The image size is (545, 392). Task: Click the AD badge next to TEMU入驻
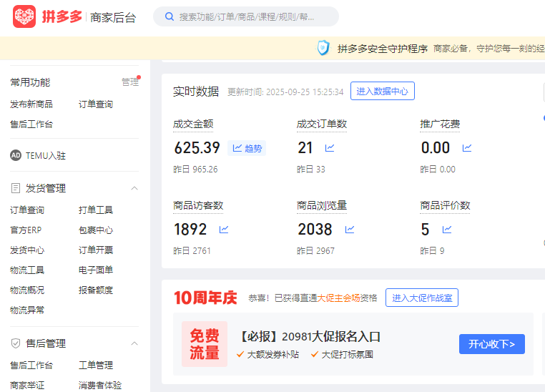pos(16,155)
